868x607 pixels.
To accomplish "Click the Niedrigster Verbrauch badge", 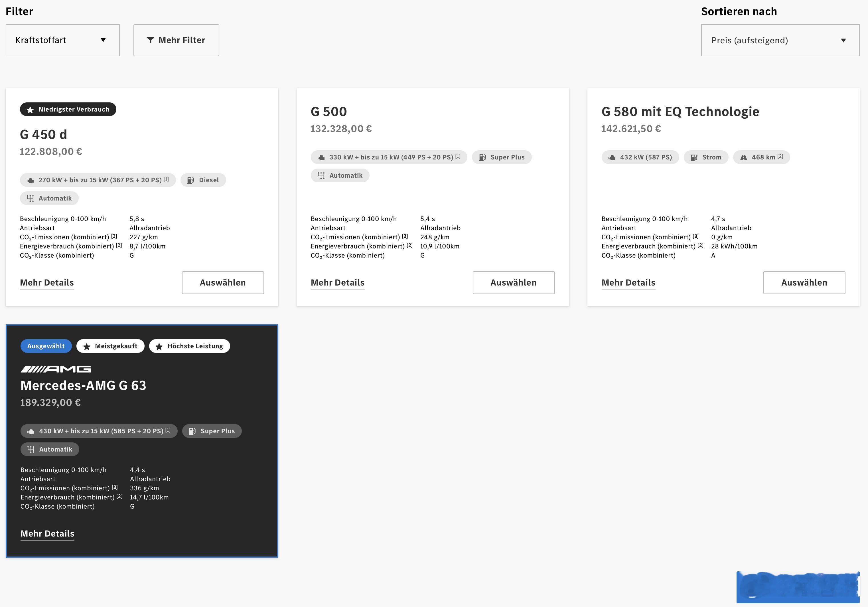I will click(x=68, y=109).
